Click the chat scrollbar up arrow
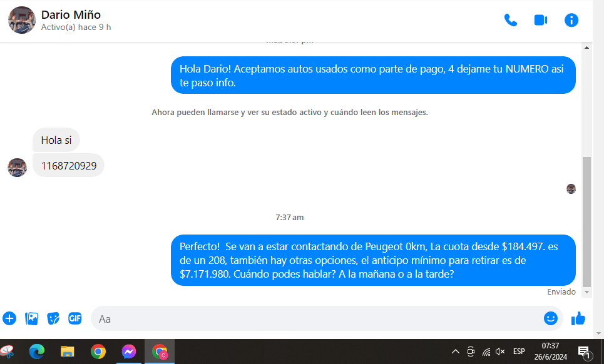Image resolution: width=604 pixels, height=364 pixels. [586, 48]
